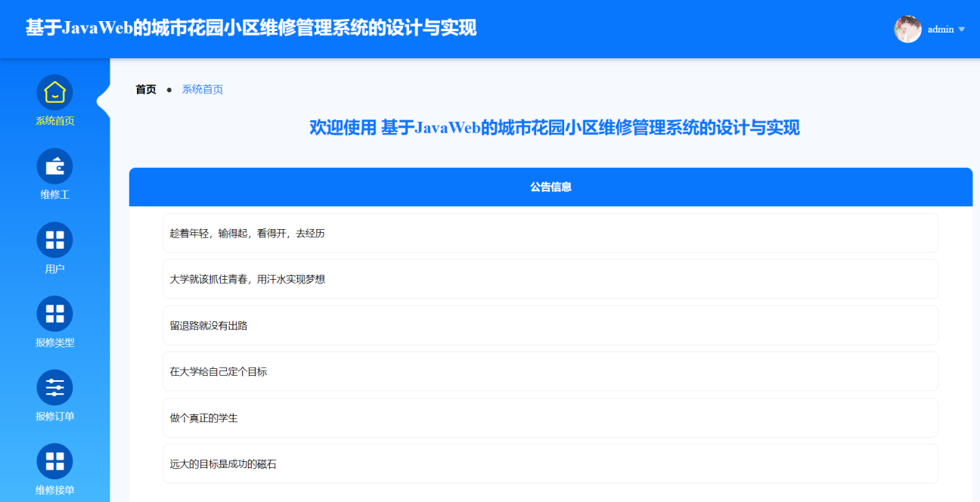This screenshot has width=980, height=502.
Task: Click the 系统首页 breadcrumb link
Action: (203, 89)
